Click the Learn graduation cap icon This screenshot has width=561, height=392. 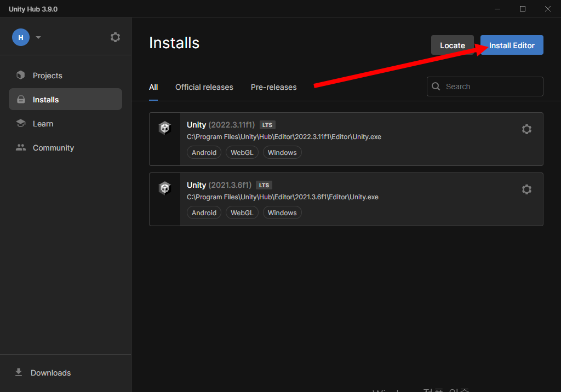tap(21, 123)
